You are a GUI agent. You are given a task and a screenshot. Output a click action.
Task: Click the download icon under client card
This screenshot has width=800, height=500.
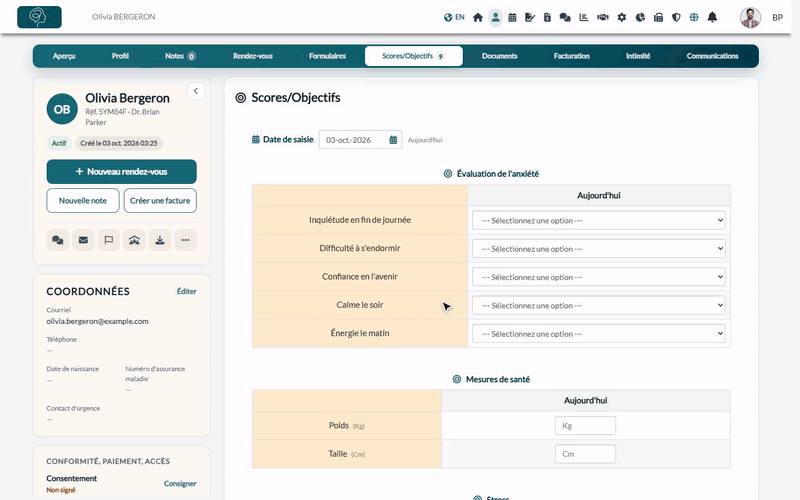pyautogui.click(x=160, y=240)
